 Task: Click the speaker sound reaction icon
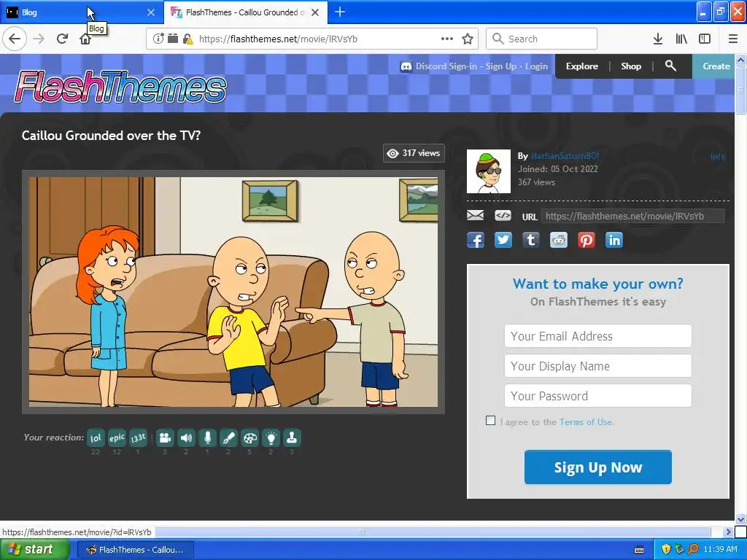[186, 437]
